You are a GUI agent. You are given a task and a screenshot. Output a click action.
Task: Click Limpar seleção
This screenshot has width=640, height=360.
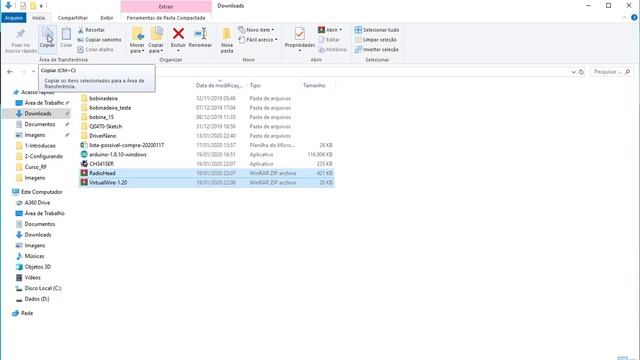(376, 40)
